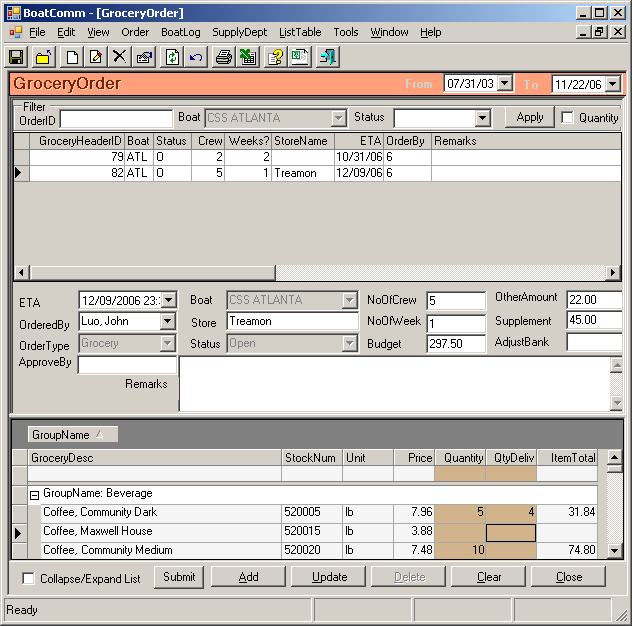Click the Help question mark toolbar icon
Image resolution: width=632 pixels, height=626 pixels.
(x=276, y=57)
